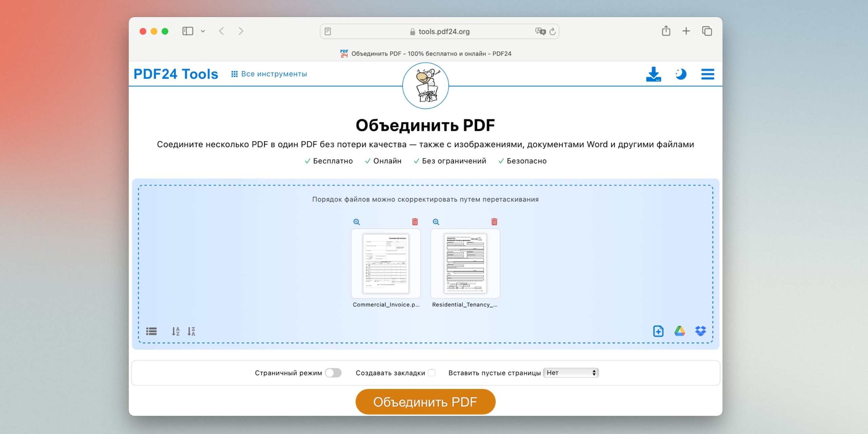Show Safari tab overview
The height and width of the screenshot is (434, 868).
click(707, 31)
